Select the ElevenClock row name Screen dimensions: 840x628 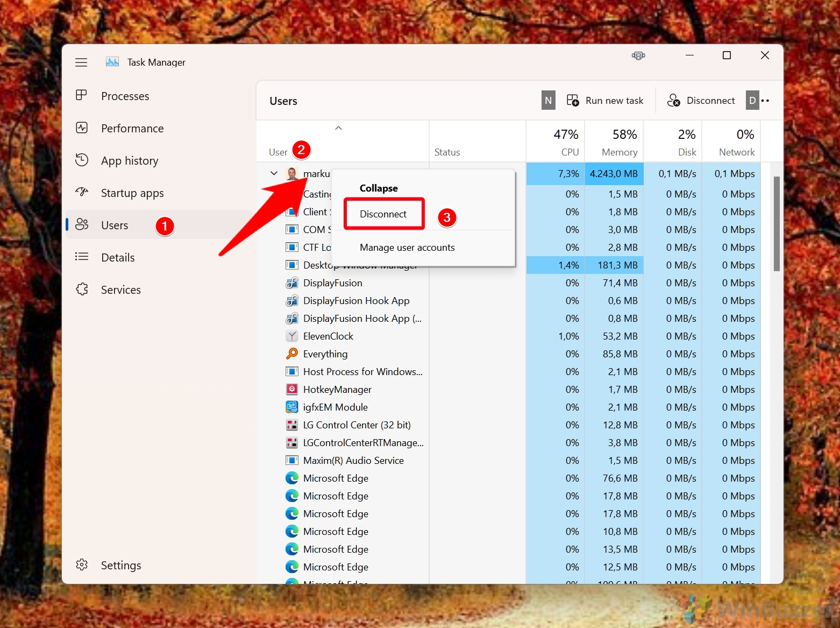click(328, 336)
